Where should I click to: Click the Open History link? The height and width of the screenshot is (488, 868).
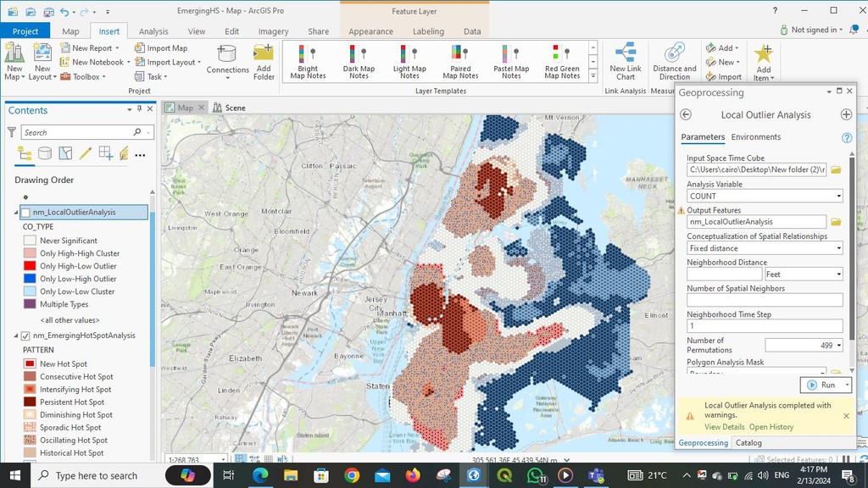771,427
